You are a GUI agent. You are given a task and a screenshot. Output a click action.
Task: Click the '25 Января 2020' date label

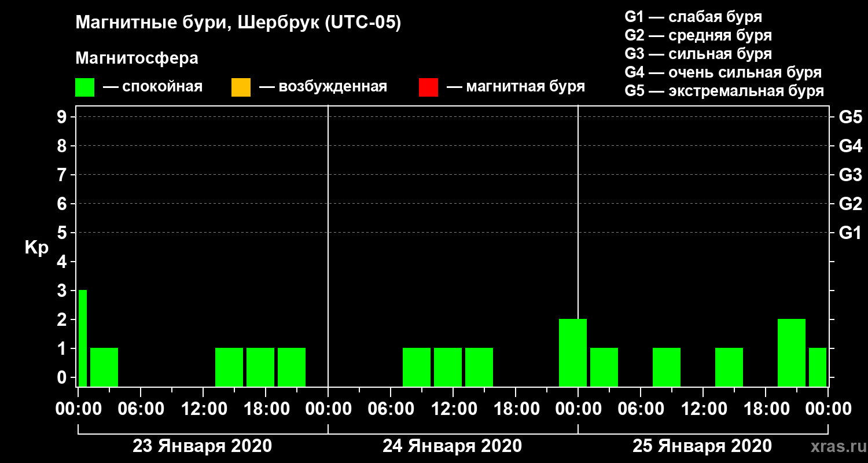(x=702, y=446)
